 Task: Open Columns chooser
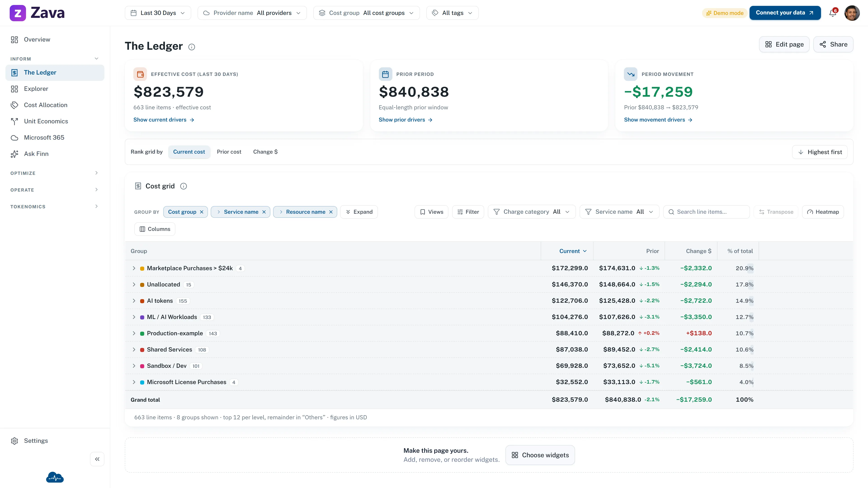click(x=155, y=229)
